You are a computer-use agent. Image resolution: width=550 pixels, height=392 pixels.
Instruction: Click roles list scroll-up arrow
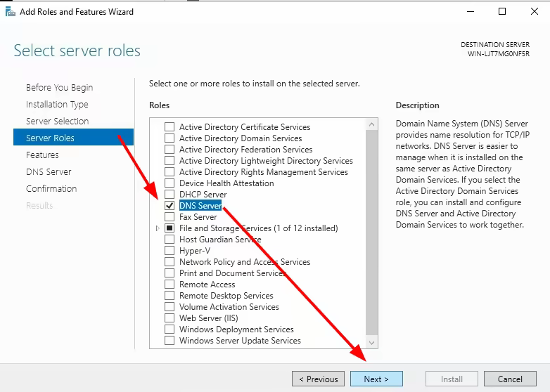[x=372, y=124]
